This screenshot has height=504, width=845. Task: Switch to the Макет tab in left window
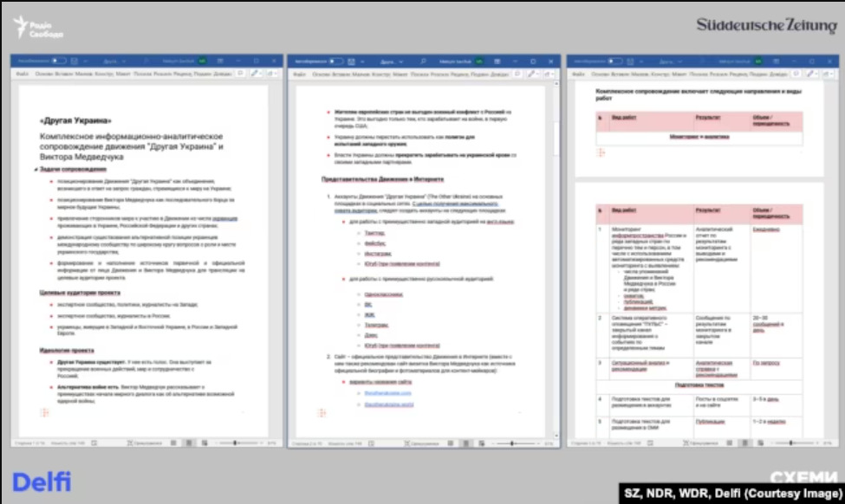tap(123, 74)
